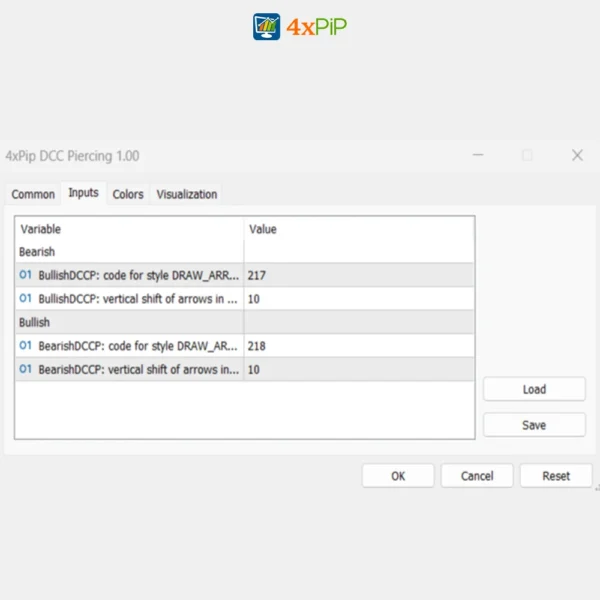600x600 pixels.
Task: Switch to the Common tab
Action: point(33,194)
